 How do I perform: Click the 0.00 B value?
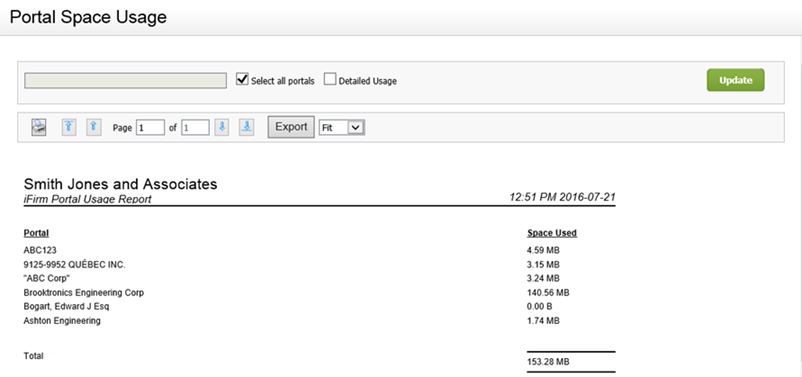click(x=540, y=307)
